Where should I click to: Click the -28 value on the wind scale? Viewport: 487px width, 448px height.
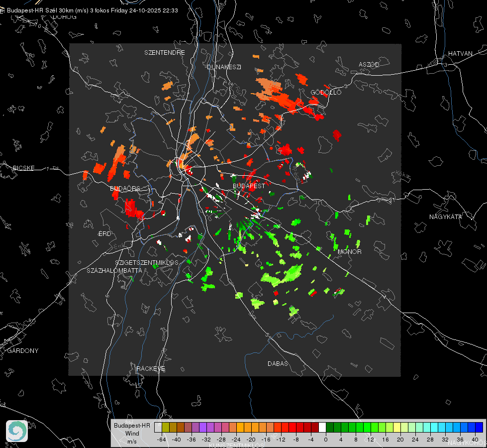pos(221,440)
